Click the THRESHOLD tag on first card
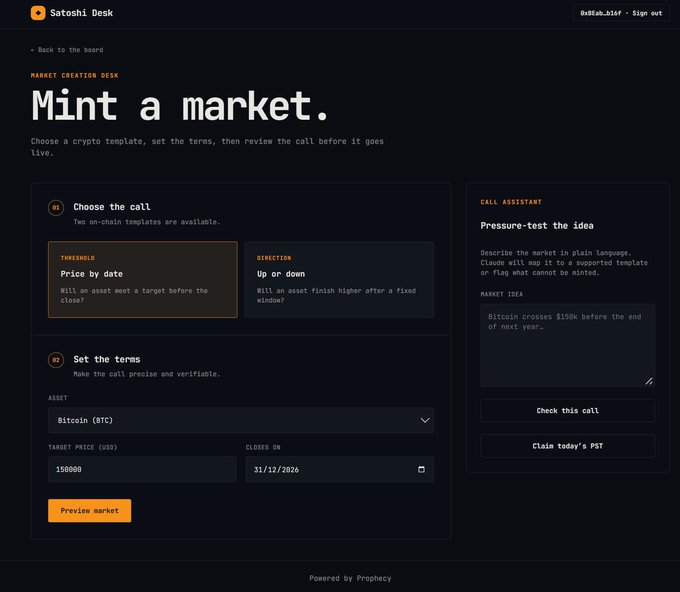 (78, 258)
